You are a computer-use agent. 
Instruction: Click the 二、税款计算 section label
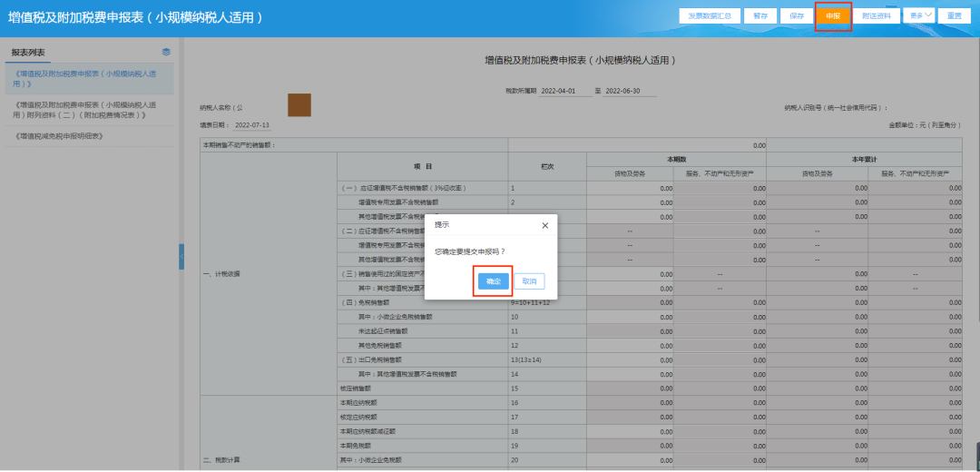click(x=222, y=459)
